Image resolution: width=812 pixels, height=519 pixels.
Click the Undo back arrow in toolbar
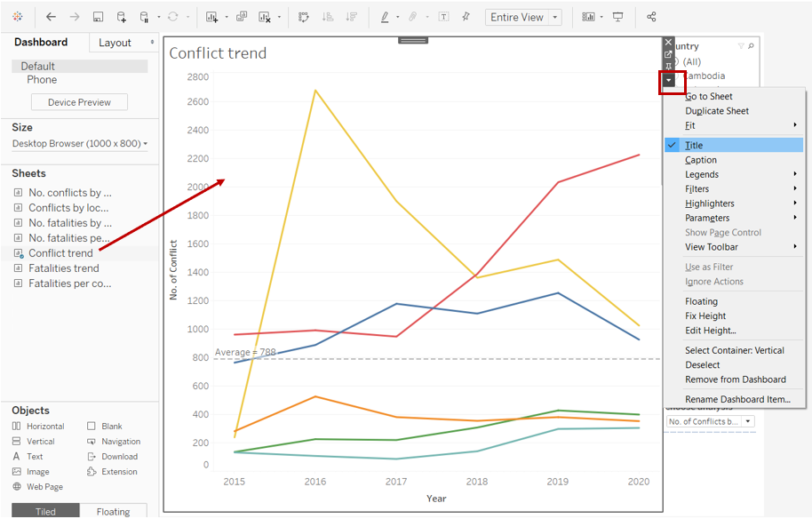[x=51, y=17]
